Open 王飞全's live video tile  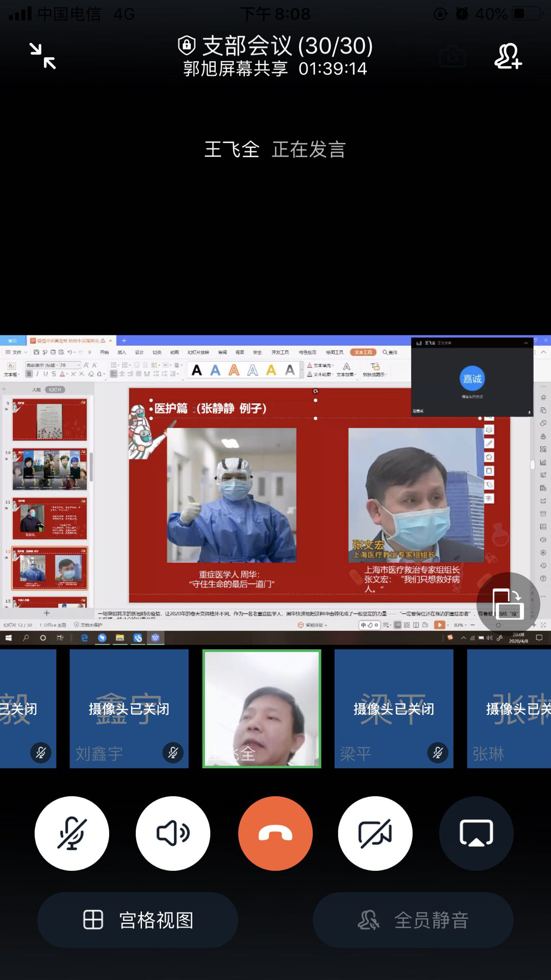tap(262, 708)
